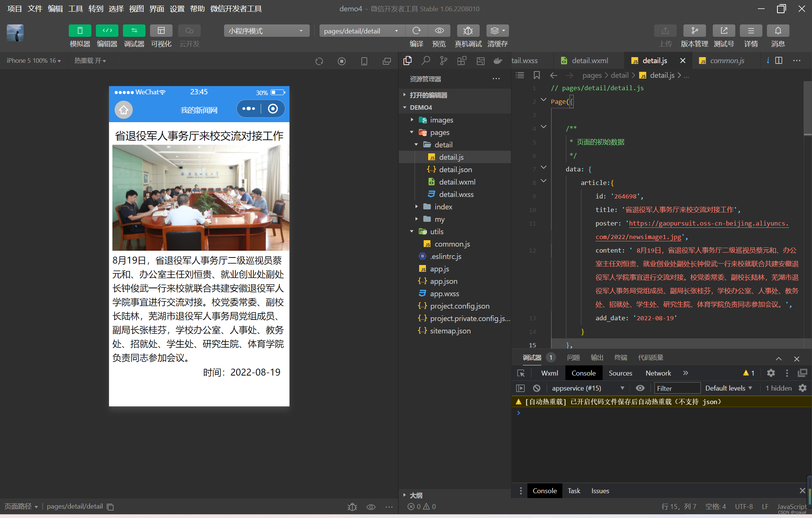
Task: Click the poster image URL link
Action: point(708,223)
